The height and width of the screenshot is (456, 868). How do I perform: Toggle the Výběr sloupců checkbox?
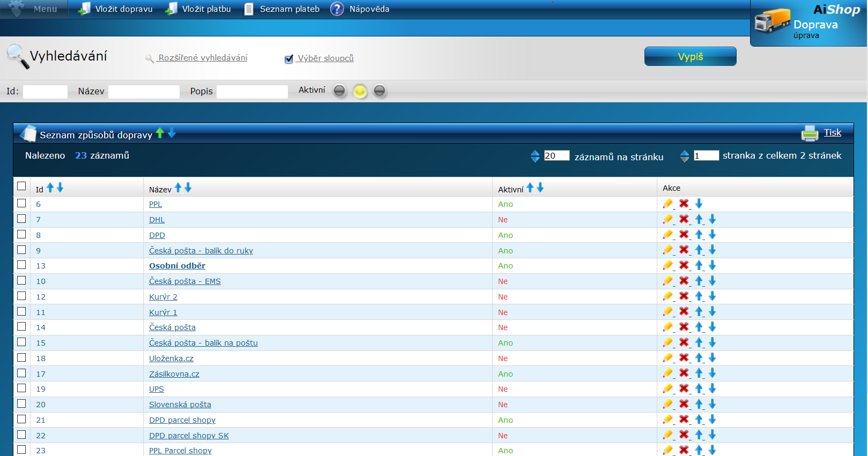(x=289, y=59)
